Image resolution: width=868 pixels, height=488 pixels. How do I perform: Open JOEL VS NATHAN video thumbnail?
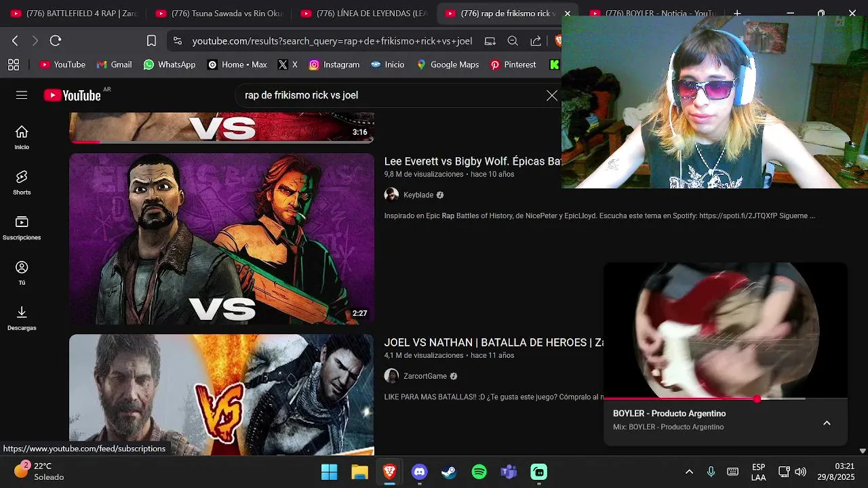[x=222, y=394]
